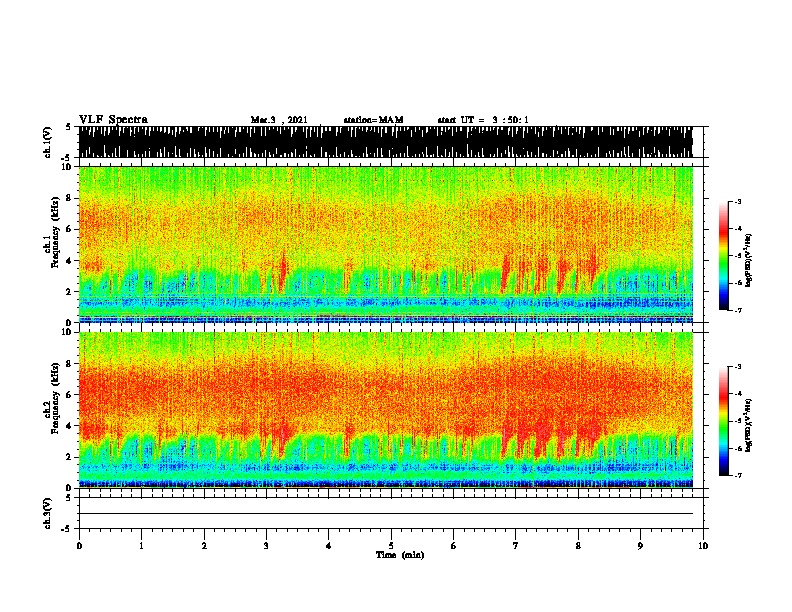The image size is (792, 612).
Task: Click the ch.1 color scale bar
Action: pos(724,256)
